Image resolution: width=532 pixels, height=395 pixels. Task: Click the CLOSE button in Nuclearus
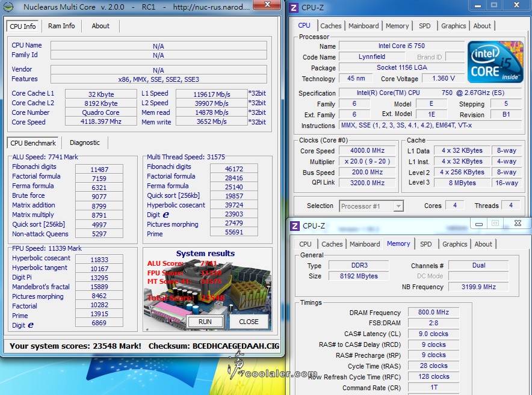coord(249,322)
